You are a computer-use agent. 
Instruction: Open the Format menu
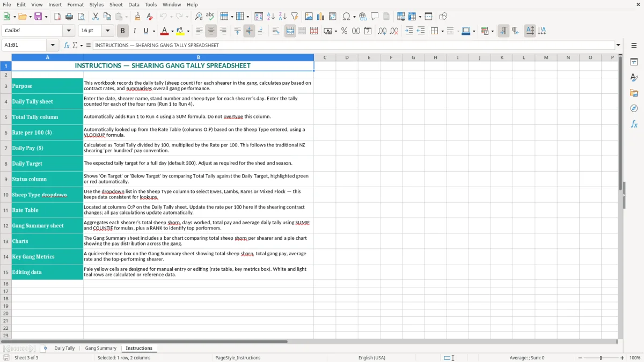75,4
